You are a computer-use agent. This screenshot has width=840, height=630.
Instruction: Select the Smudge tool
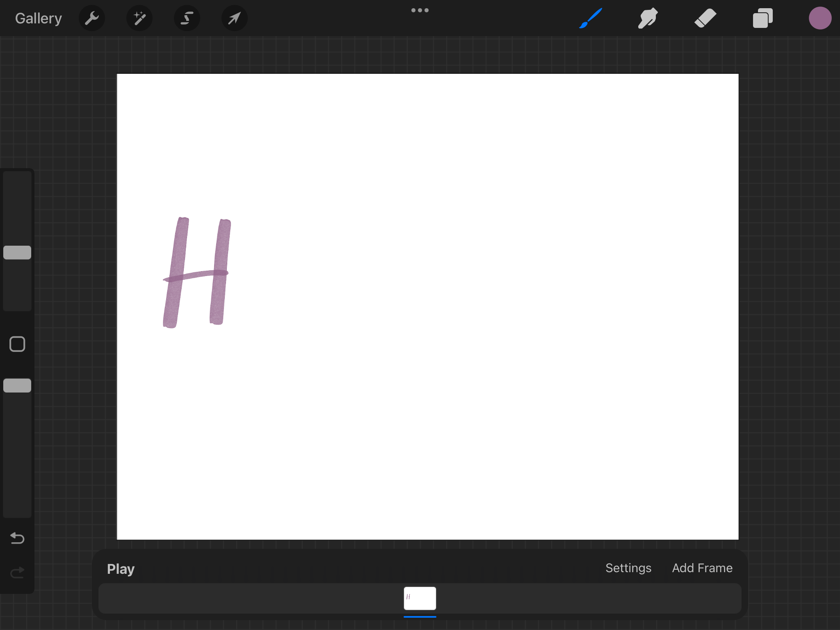(648, 18)
